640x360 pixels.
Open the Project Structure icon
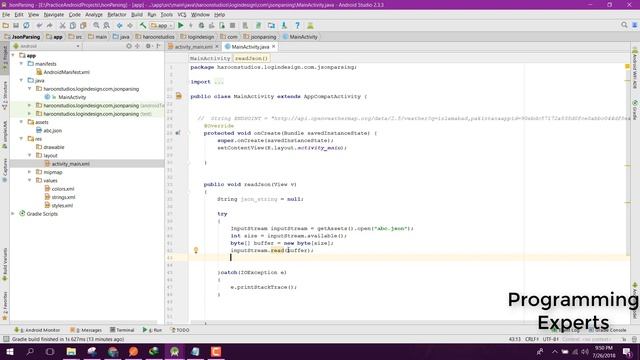point(271,25)
